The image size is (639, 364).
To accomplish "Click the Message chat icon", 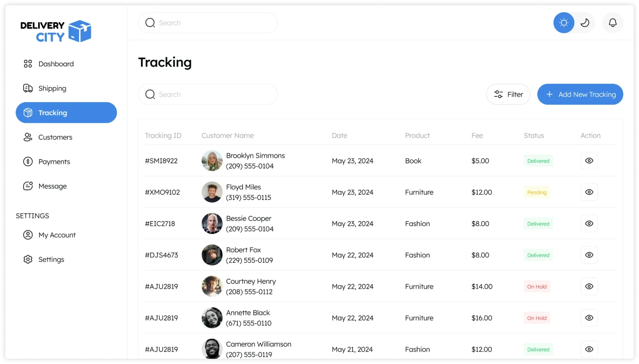I will click(x=28, y=186).
